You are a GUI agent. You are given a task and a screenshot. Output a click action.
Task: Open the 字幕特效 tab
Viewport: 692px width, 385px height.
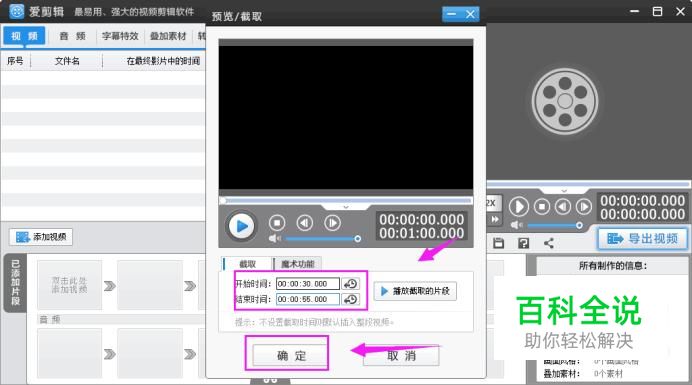click(120, 36)
